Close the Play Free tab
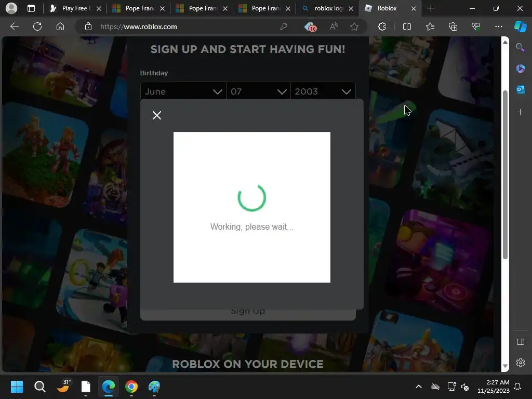The width and height of the screenshot is (532, 399). [99, 8]
